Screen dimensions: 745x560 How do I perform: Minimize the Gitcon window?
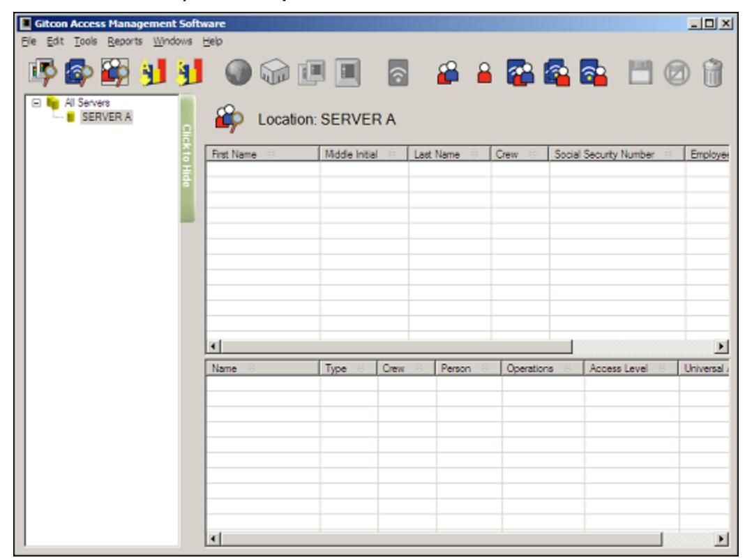pyautogui.click(x=695, y=23)
